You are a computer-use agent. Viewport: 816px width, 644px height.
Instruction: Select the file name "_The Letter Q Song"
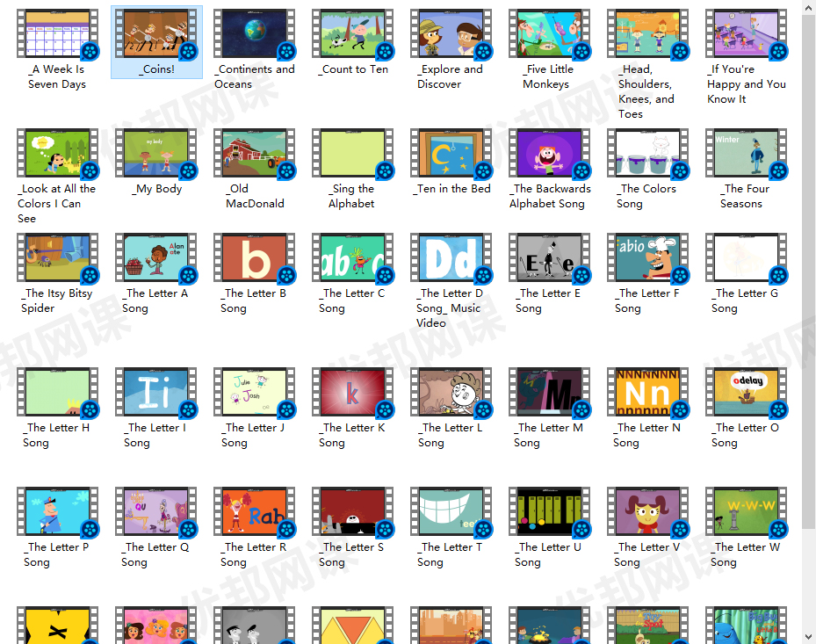[155, 554]
